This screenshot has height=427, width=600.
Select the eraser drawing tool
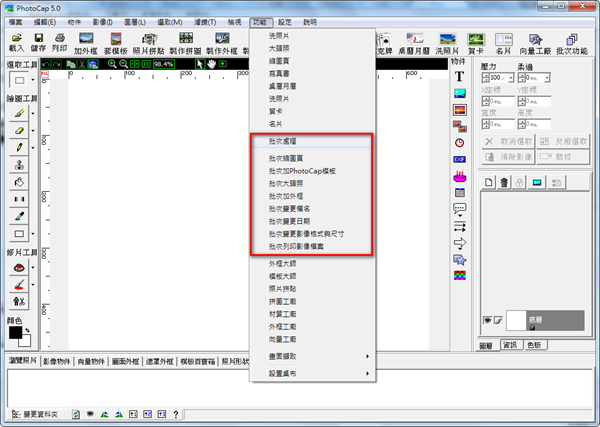tap(19, 130)
